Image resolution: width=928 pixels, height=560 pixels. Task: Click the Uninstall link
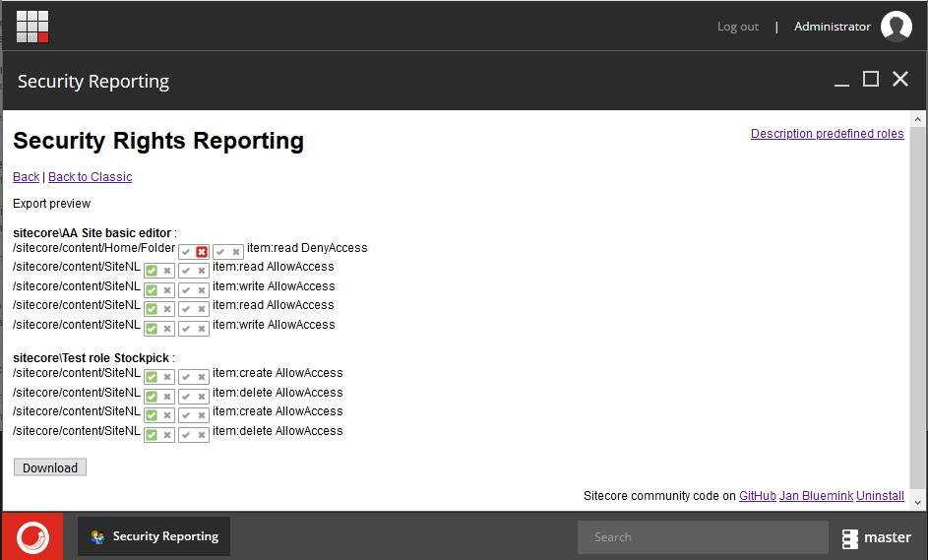[880, 496]
